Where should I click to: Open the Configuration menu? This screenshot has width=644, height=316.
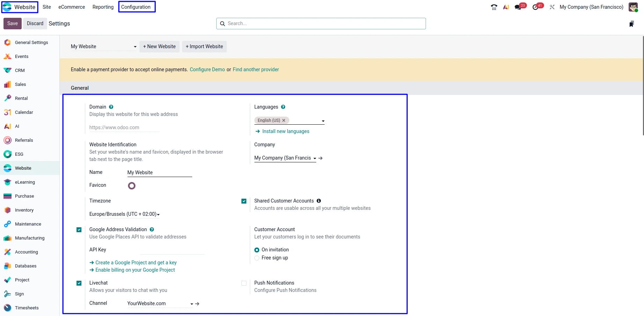coord(136,7)
